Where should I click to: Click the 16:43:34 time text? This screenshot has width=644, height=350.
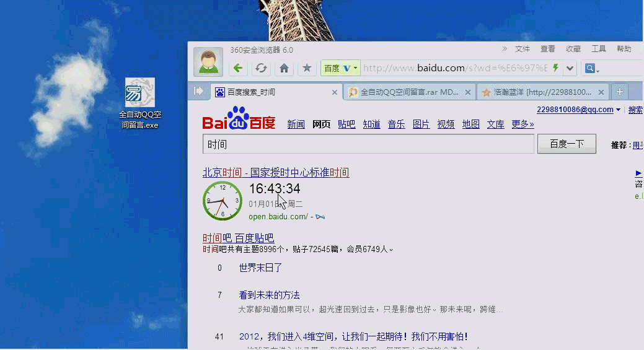point(275,189)
